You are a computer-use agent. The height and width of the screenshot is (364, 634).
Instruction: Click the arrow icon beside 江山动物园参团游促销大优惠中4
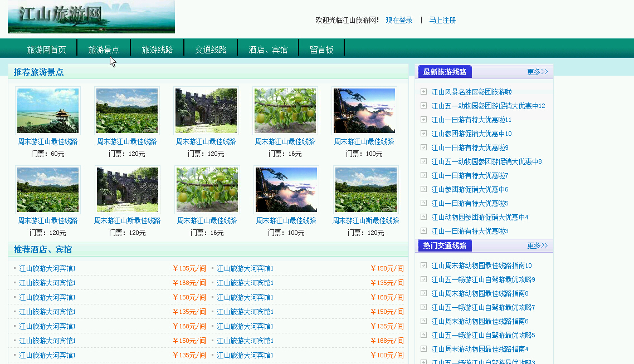[x=423, y=217]
